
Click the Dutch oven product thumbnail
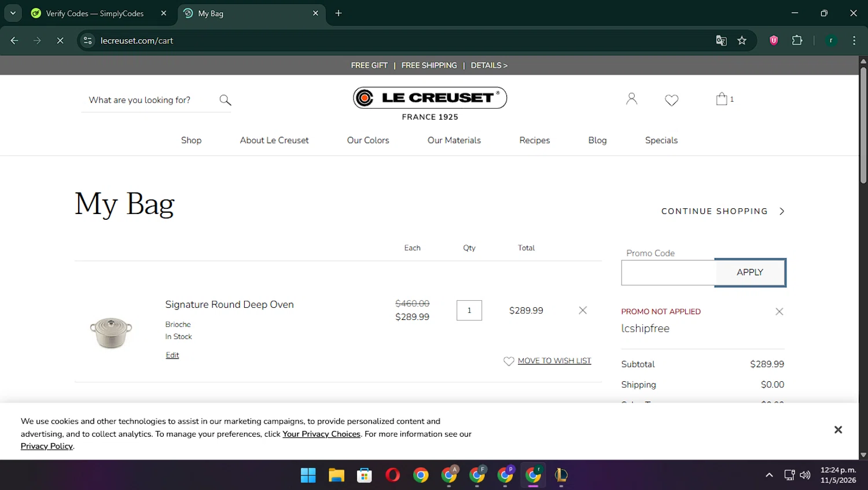(x=111, y=332)
